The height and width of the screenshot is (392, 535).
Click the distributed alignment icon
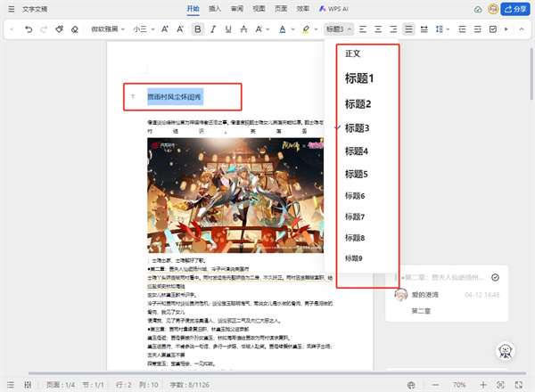[x=424, y=29]
